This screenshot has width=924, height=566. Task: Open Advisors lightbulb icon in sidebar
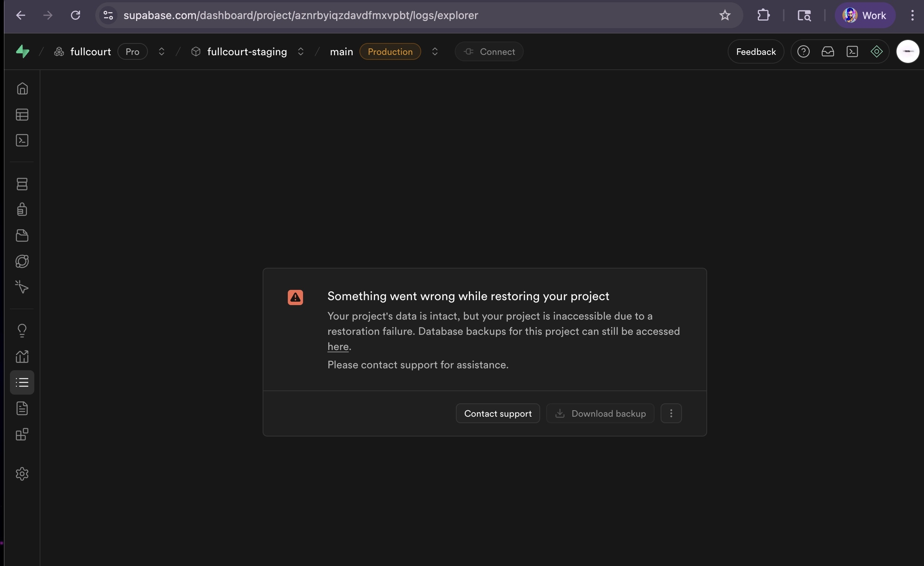pos(22,330)
